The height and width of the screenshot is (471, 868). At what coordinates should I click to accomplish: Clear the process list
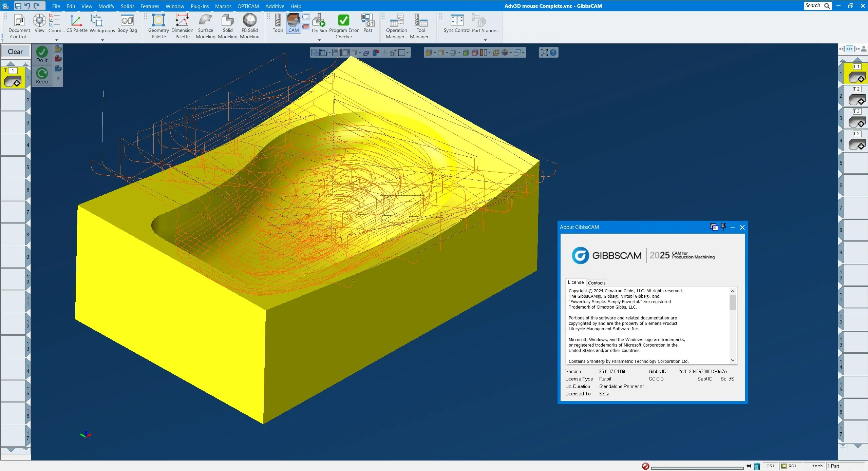coord(15,52)
